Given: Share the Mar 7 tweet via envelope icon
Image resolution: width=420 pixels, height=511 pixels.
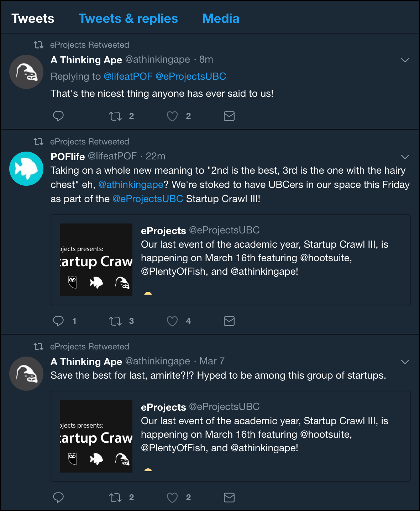Looking at the screenshot, I should 229,497.
